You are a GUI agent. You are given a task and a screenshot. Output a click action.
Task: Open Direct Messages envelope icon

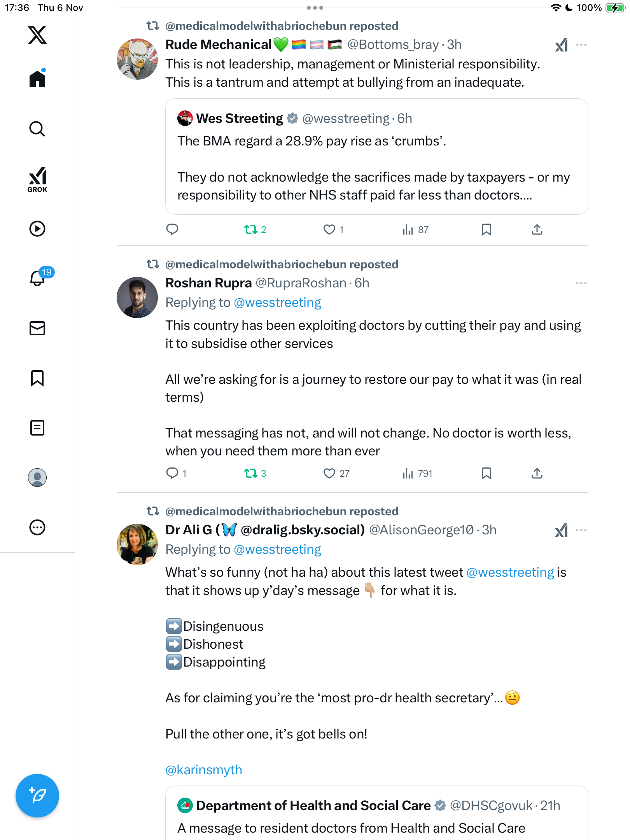pos(37,328)
